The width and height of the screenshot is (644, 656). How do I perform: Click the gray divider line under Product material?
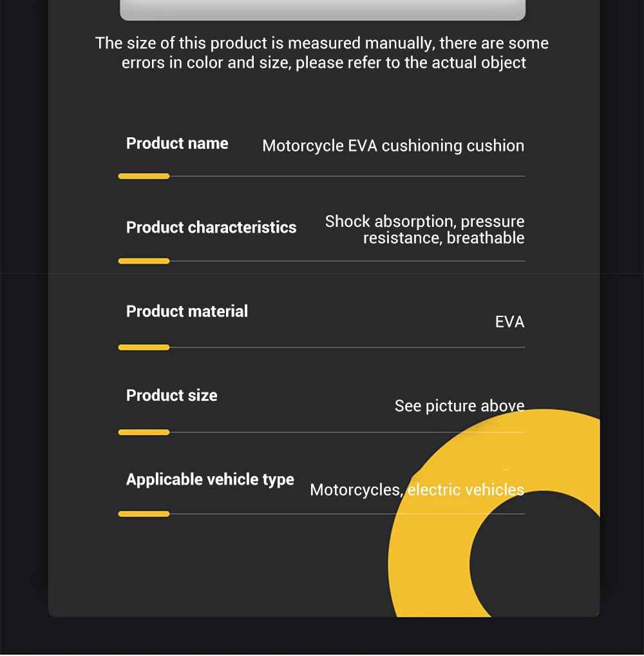click(347, 347)
